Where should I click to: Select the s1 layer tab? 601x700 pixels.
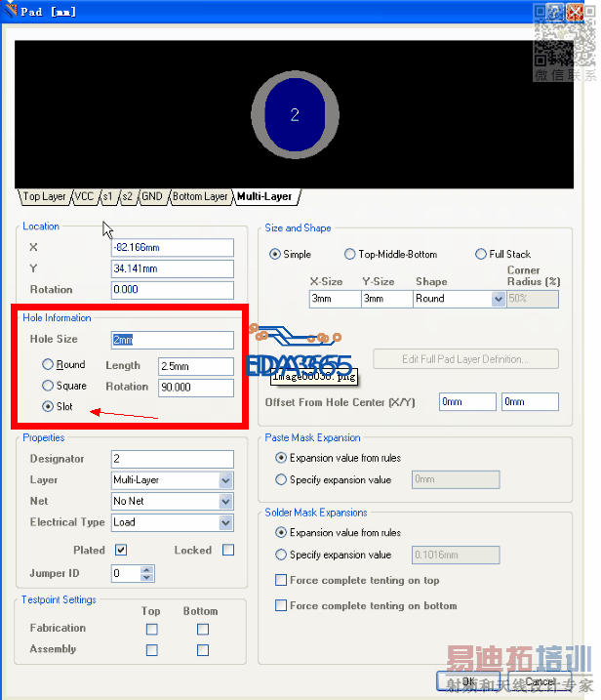(x=107, y=197)
